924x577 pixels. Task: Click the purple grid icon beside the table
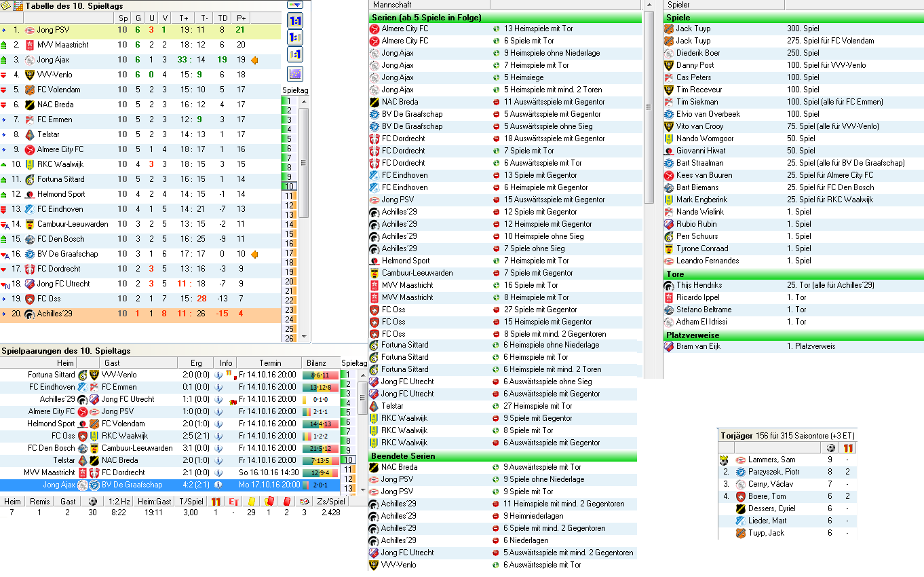coord(295,74)
